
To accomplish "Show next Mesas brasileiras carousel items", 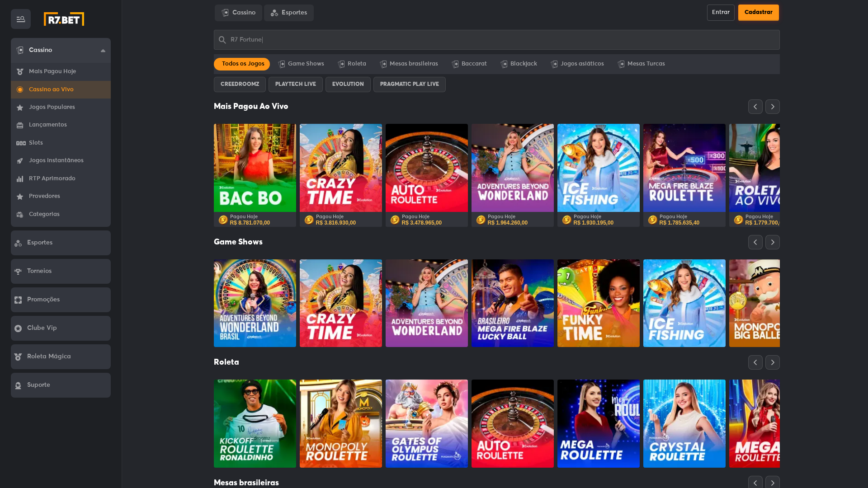I will click(772, 482).
